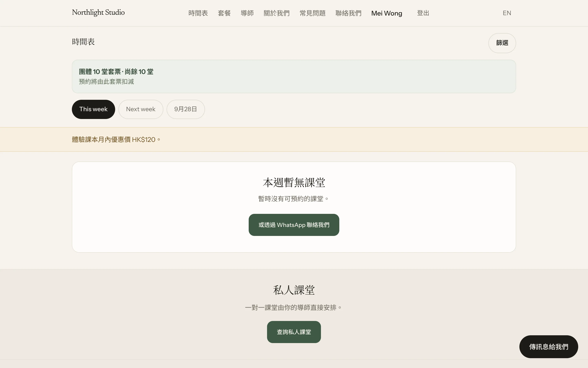Select the Next week tab
The width and height of the screenshot is (588, 368).
pyautogui.click(x=141, y=109)
